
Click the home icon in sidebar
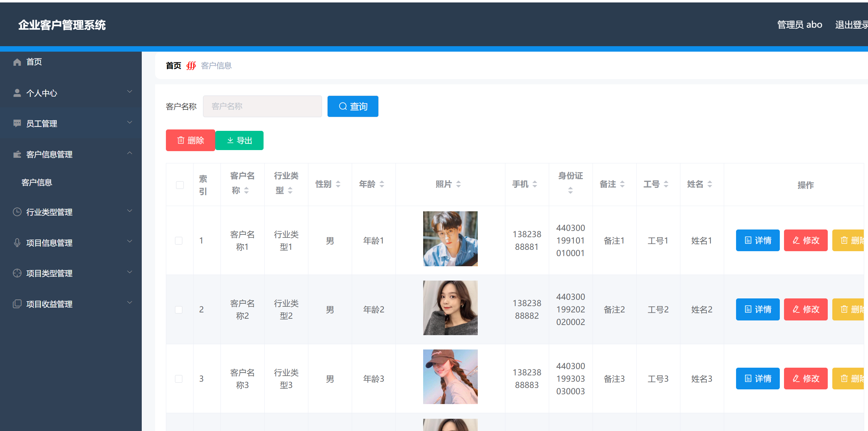pyautogui.click(x=17, y=62)
